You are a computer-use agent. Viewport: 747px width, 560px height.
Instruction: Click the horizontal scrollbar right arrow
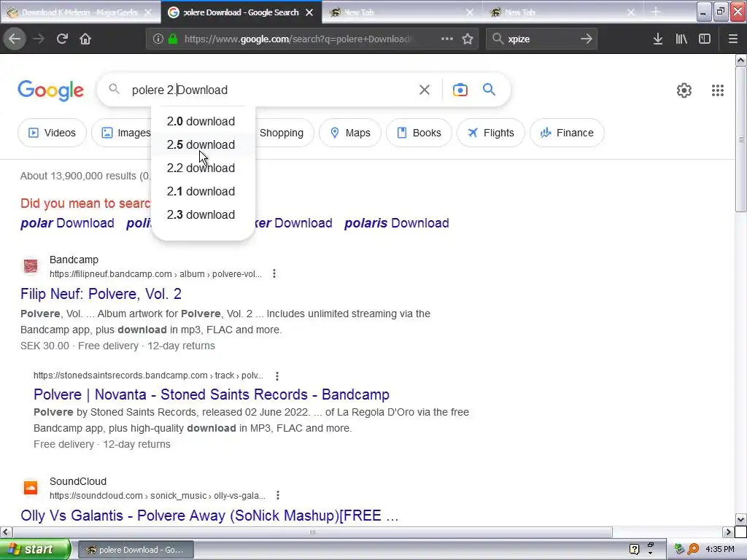(728, 532)
